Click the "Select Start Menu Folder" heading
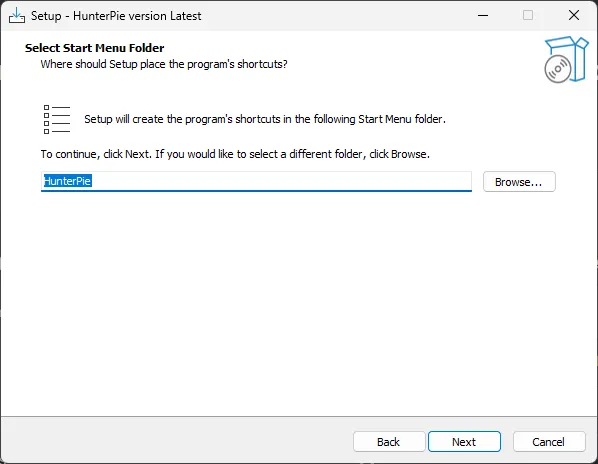Viewport: 598px width, 464px height. point(95,48)
